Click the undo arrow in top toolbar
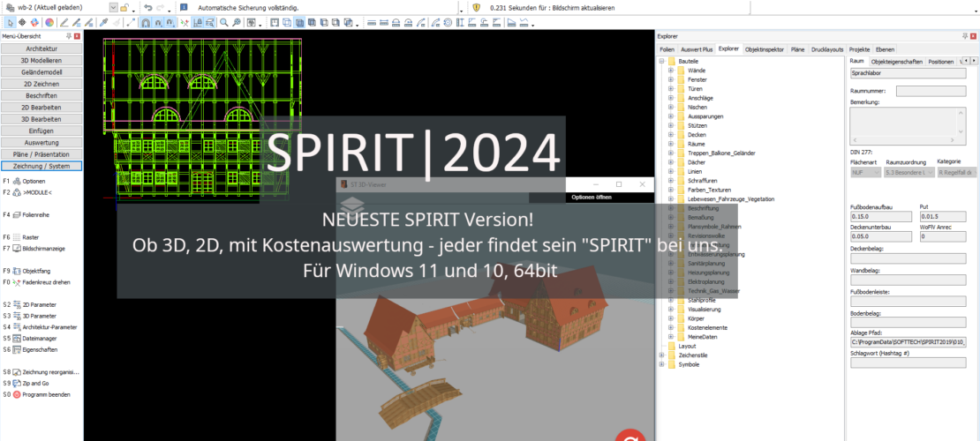 tap(148, 7)
